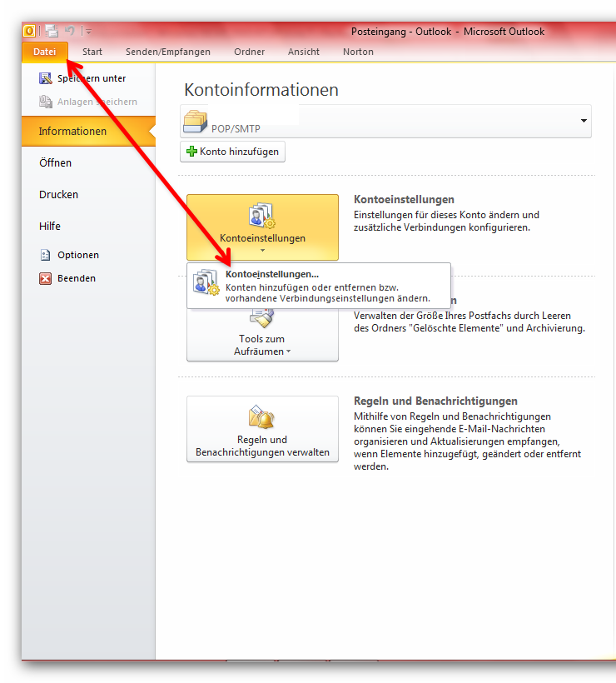Click the Regeln und Benachrichtigungen heading text
This screenshot has width=616, height=683.
[x=435, y=401]
